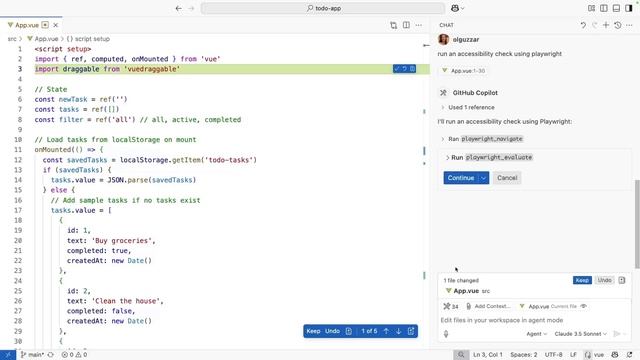Click the todo-app command center search box

pyautogui.click(x=323, y=8)
